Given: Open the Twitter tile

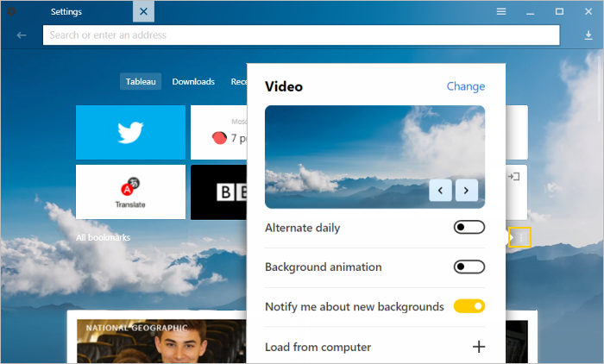Looking at the screenshot, I should tap(130, 132).
